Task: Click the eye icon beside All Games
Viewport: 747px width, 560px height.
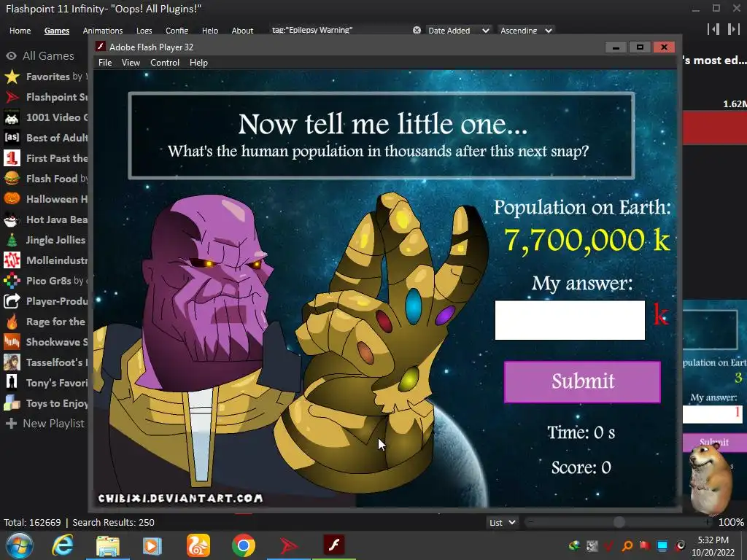Action: pyautogui.click(x=11, y=56)
